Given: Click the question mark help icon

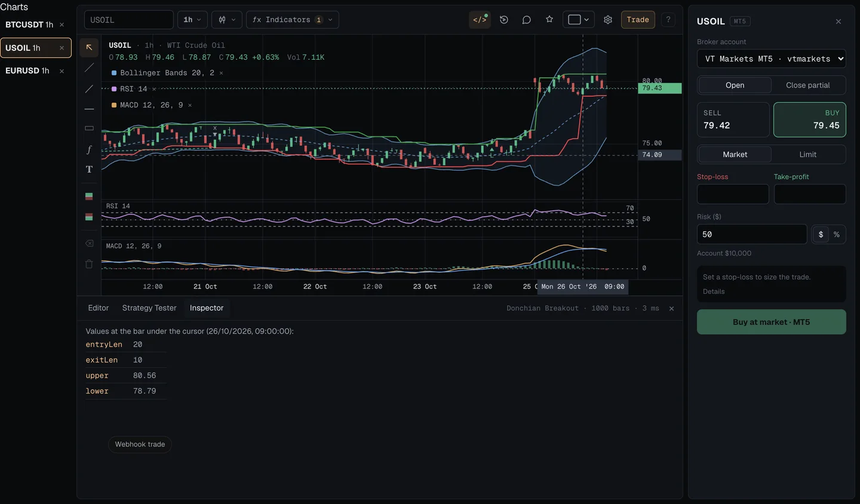Looking at the screenshot, I should click(x=668, y=20).
